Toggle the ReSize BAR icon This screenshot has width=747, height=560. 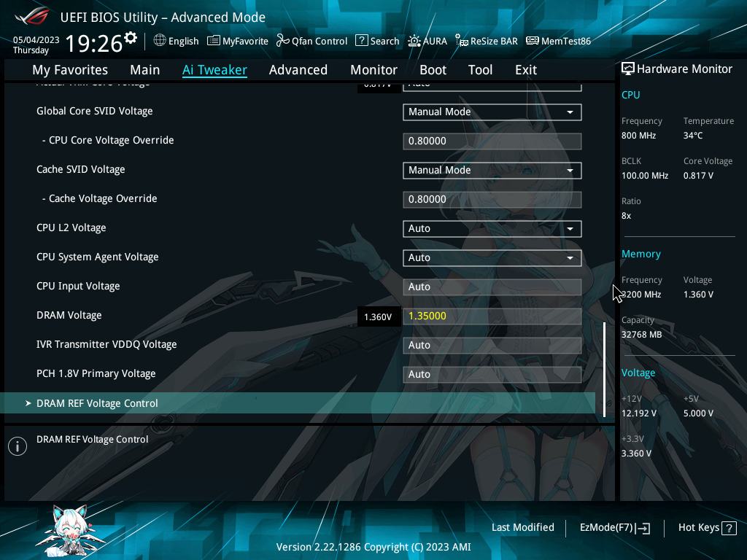(462, 41)
